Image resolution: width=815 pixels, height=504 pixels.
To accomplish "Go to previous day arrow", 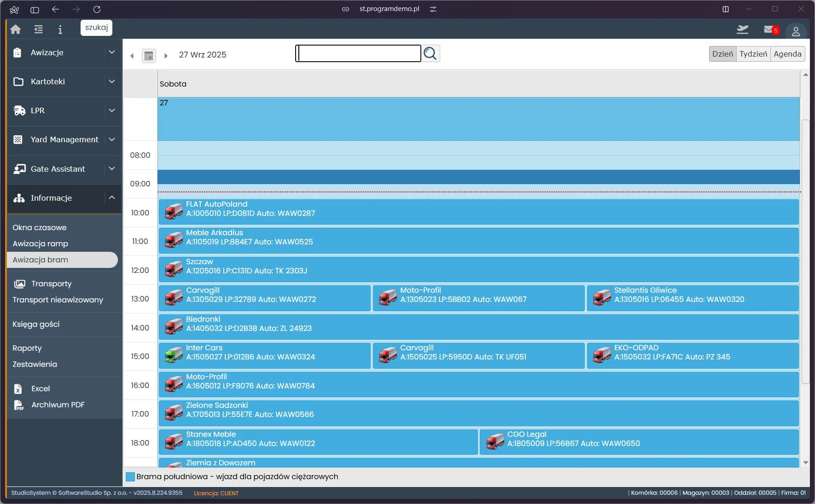I will pyautogui.click(x=132, y=56).
